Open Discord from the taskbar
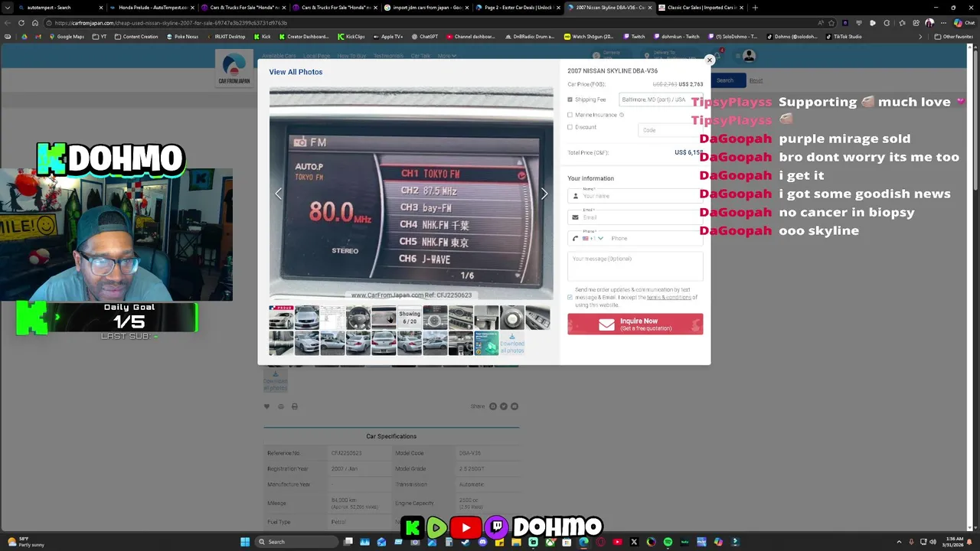 tap(482, 542)
